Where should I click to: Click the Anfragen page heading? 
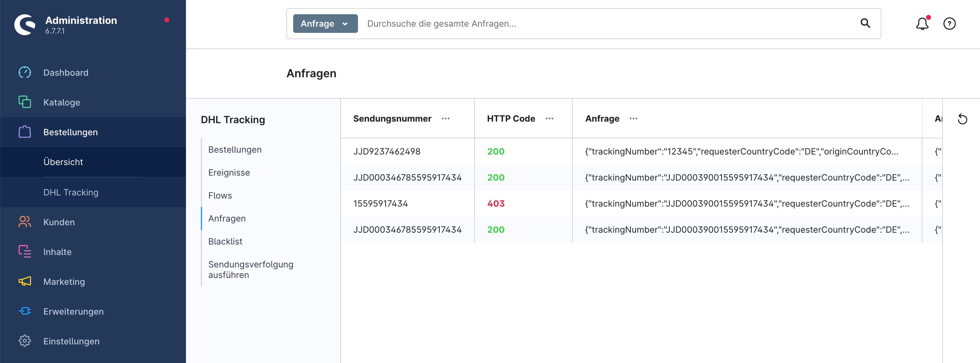pos(311,73)
